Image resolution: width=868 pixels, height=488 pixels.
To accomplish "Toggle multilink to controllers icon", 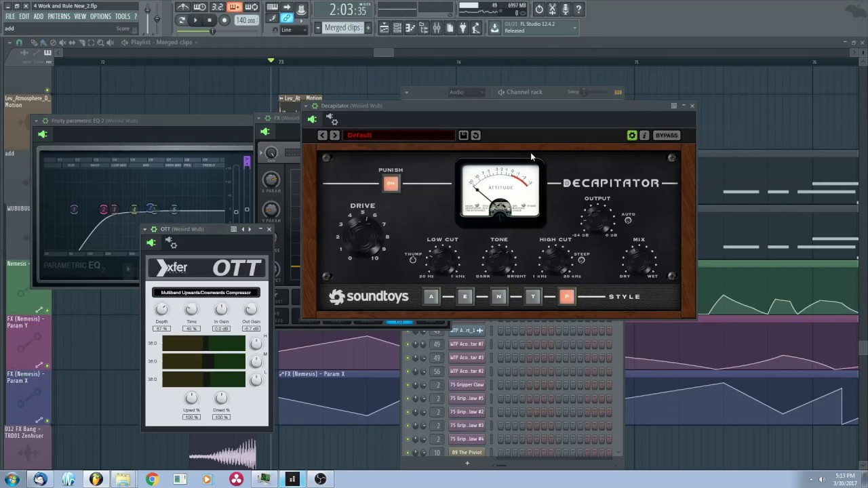I will pos(301,9).
